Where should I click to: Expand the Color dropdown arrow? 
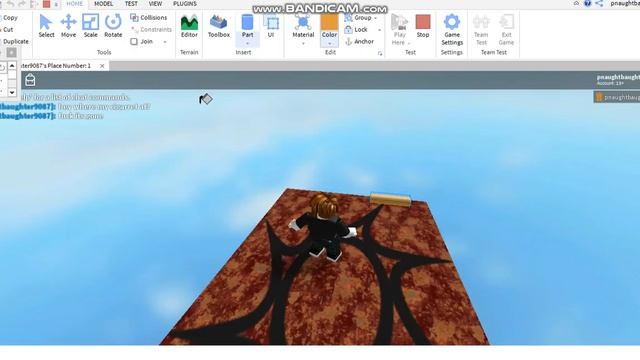click(329, 43)
